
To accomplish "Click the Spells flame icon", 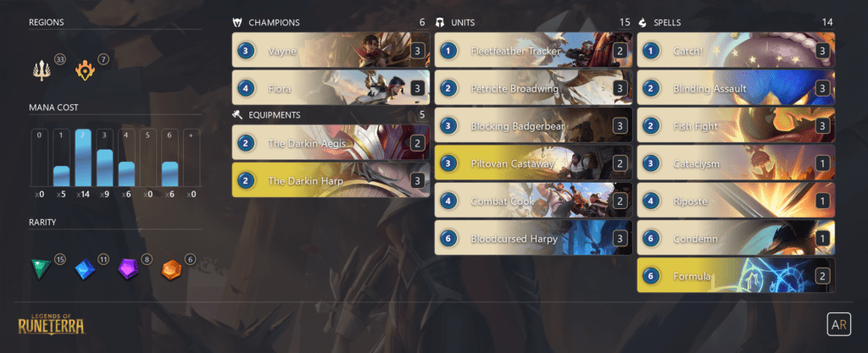I will tap(643, 23).
